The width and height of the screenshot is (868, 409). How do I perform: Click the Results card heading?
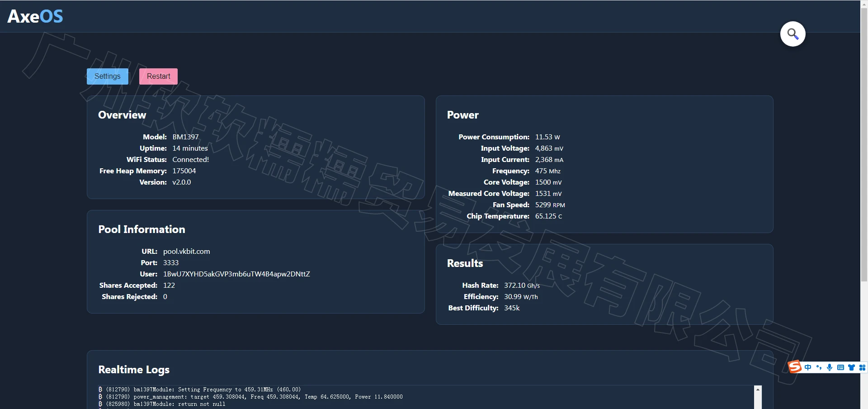pos(465,263)
